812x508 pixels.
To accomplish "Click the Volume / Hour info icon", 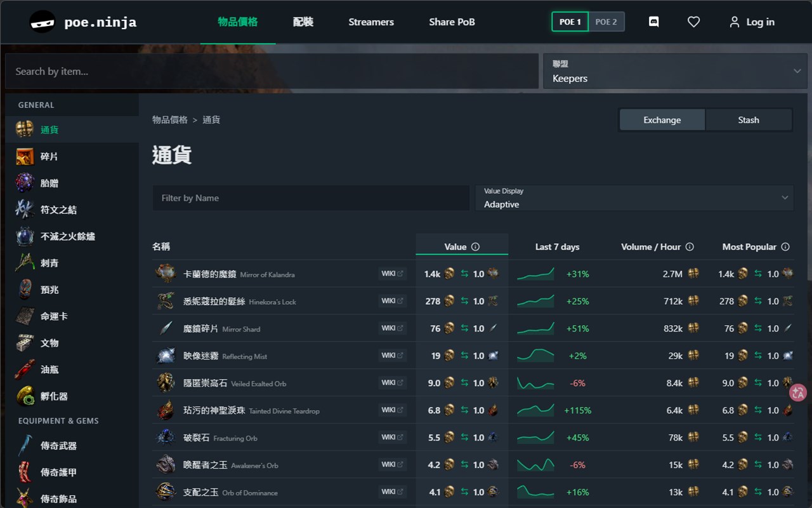I will tap(690, 247).
